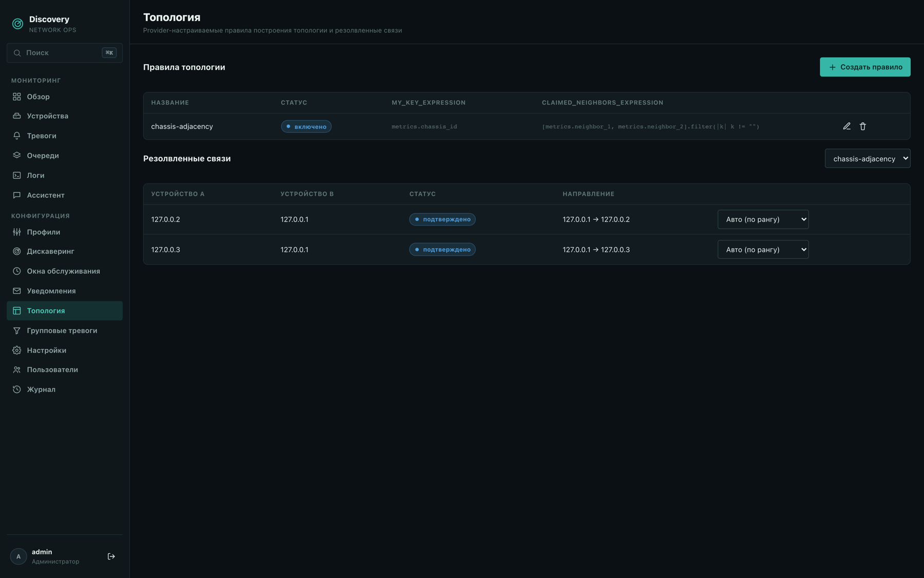Click the Окна обслуживания clock icon
The width and height of the screenshot is (924, 578).
tap(17, 271)
